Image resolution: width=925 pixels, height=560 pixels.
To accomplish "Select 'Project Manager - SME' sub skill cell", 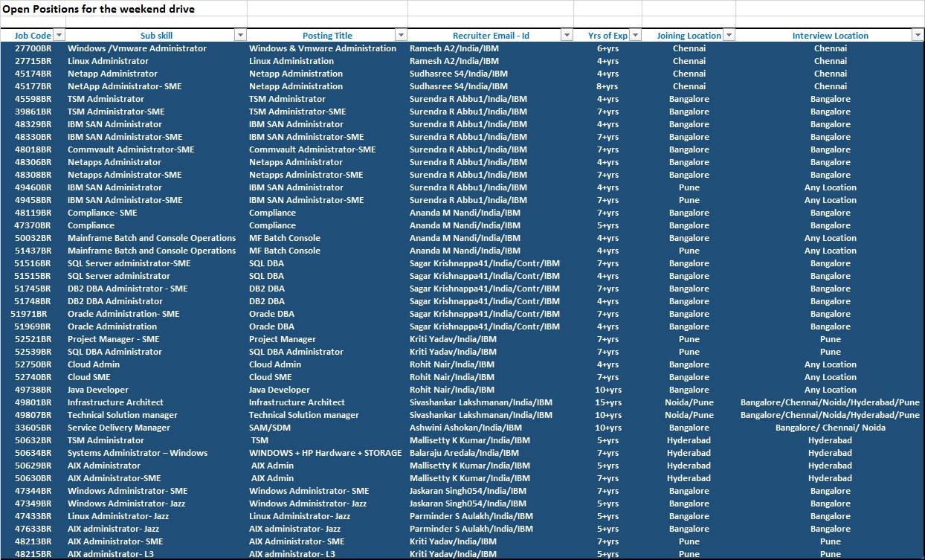I will click(x=113, y=339).
